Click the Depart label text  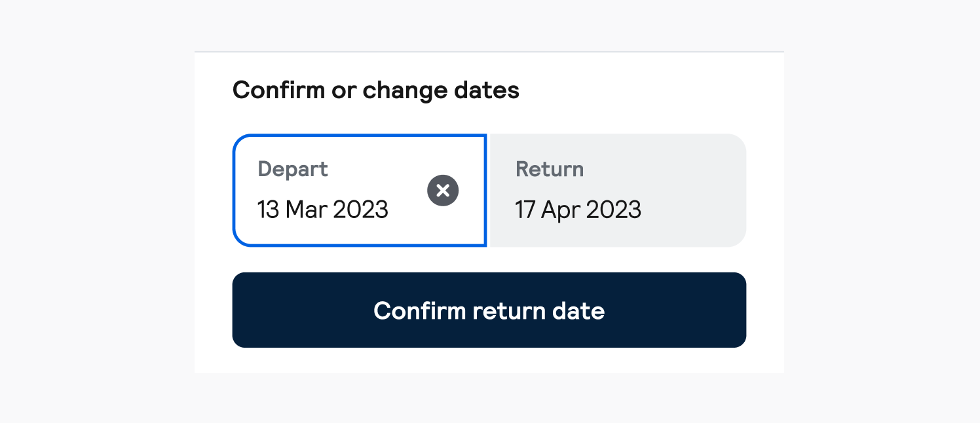(292, 168)
